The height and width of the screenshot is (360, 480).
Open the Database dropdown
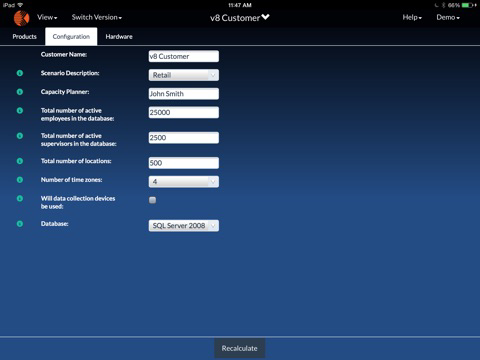184,226
